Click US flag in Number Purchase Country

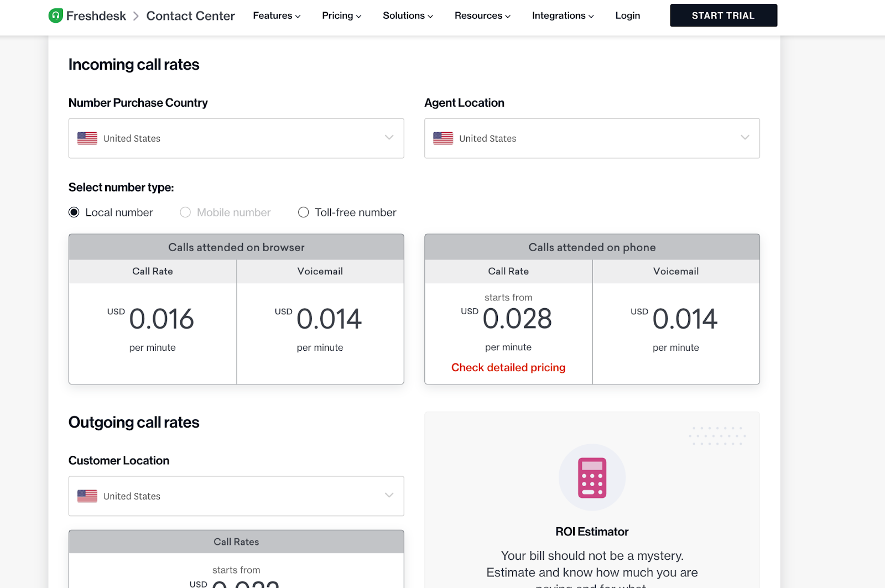click(x=87, y=138)
